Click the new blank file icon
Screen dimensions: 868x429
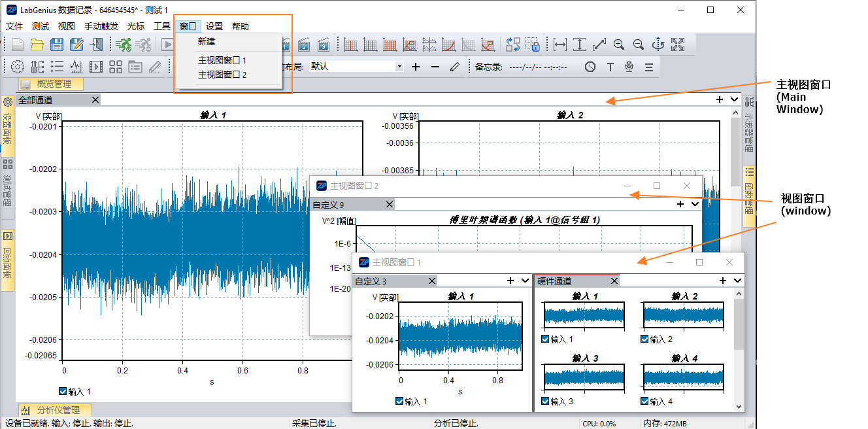[18, 44]
